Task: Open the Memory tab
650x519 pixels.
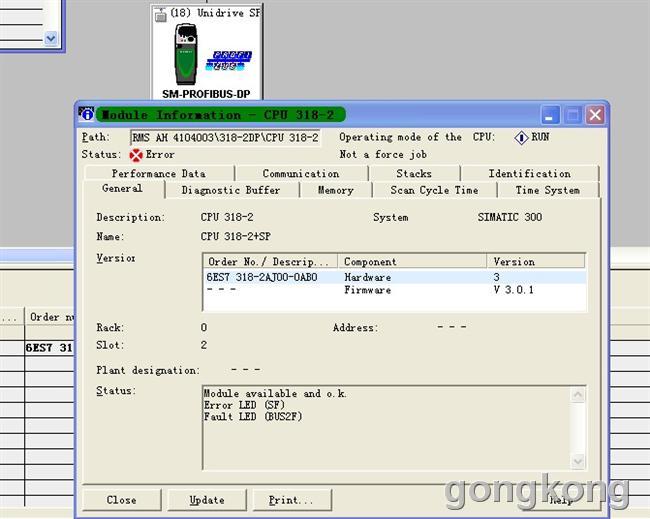Action: [335, 190]
